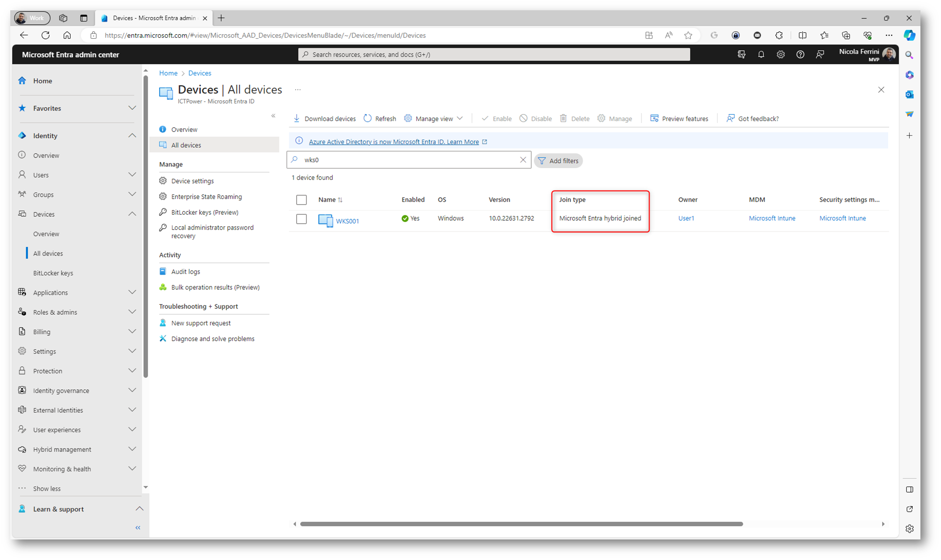The image size is (941, 560).
Task: Open Cloud Shell icon in header
Action: 741,54
